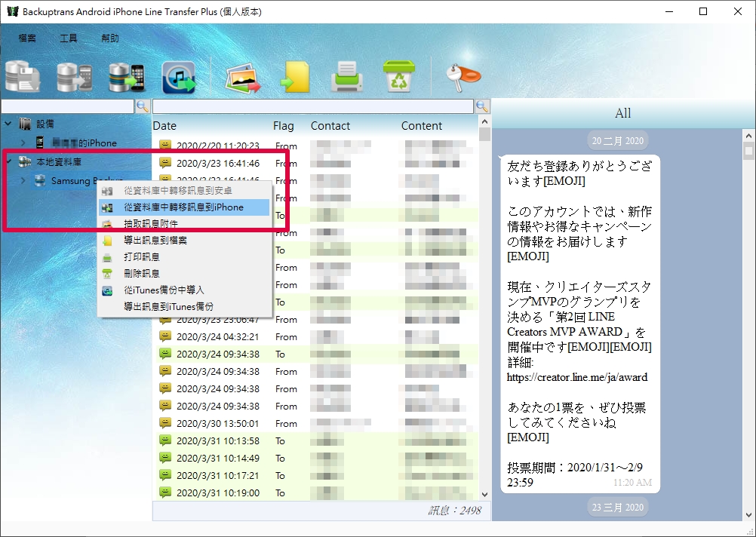Collapse the 本地資料庫 tree node
The image size is (756, 537).
pos(8,161)
